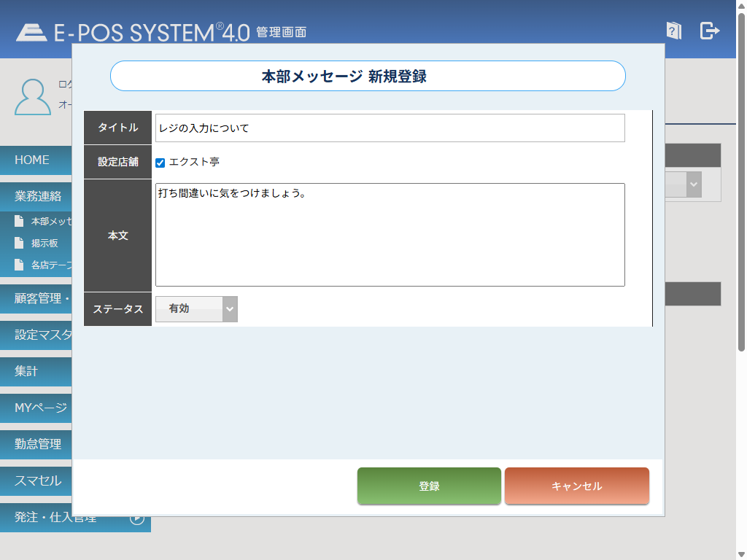The width and height of the screenshot is (747, 560).
Task: Uncheck the エクスト亭 store checkbox
Action: tap(160, 163)
